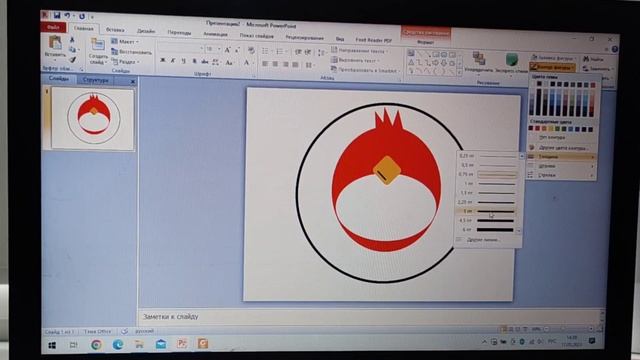Viewport: 640px width, 360px height.
Task: Click the Создать слайд (New Slide) icon
Action: click(98, 44)
